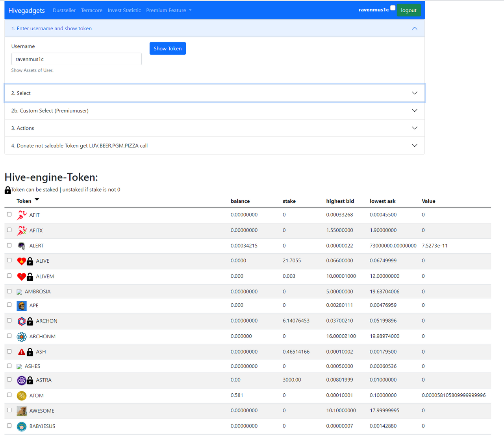Click the padlock icon beside ALIVEM
504x435 pixels.
[x=30, y=276]
